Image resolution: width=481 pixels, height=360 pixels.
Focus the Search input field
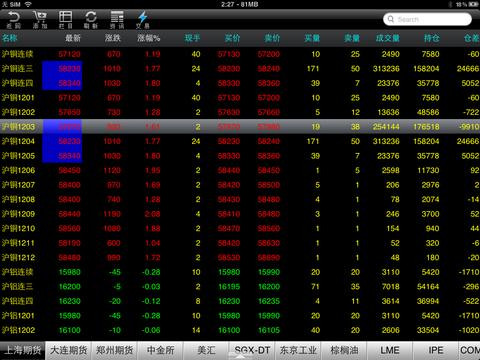427,19
